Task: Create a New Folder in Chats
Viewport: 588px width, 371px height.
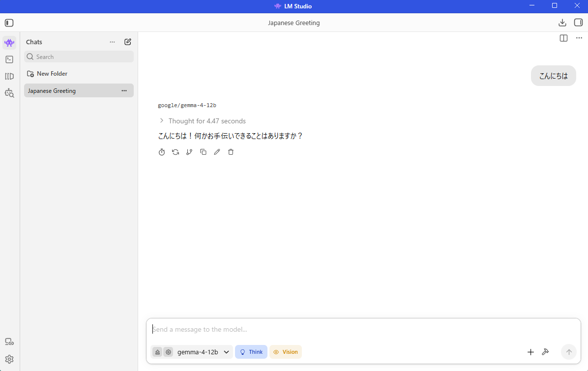Action: (x=47, y=74)
